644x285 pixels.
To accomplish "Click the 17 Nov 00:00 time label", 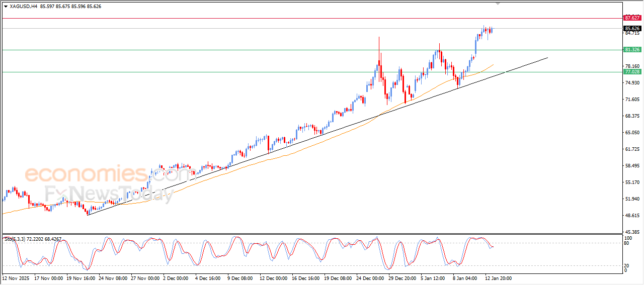I will pyautogui.click(x=48, y=277).
